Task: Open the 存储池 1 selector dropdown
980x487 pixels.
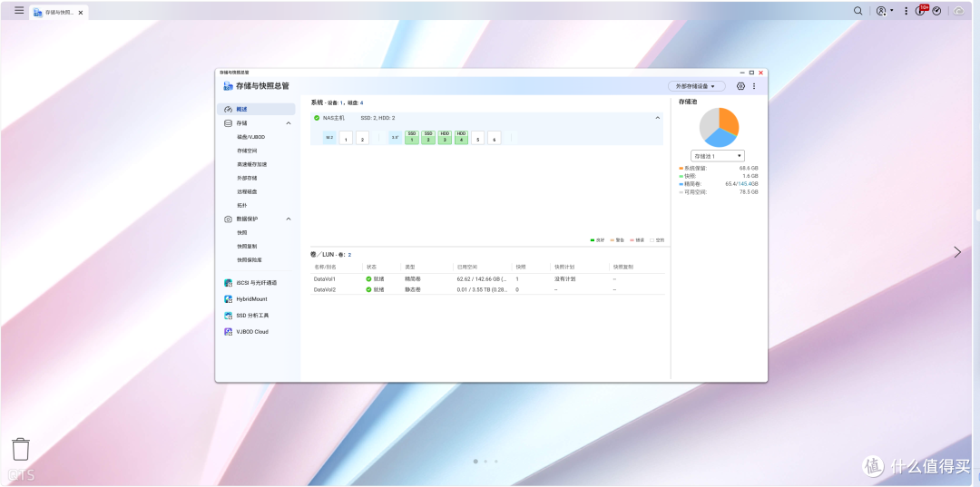Action: [718, 155]
